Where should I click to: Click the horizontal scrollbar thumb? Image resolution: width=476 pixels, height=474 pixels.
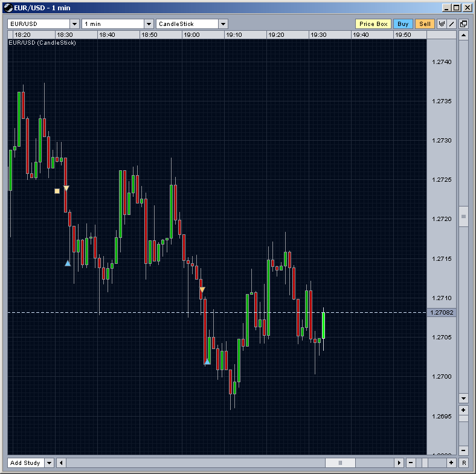[x=340, y=463]
